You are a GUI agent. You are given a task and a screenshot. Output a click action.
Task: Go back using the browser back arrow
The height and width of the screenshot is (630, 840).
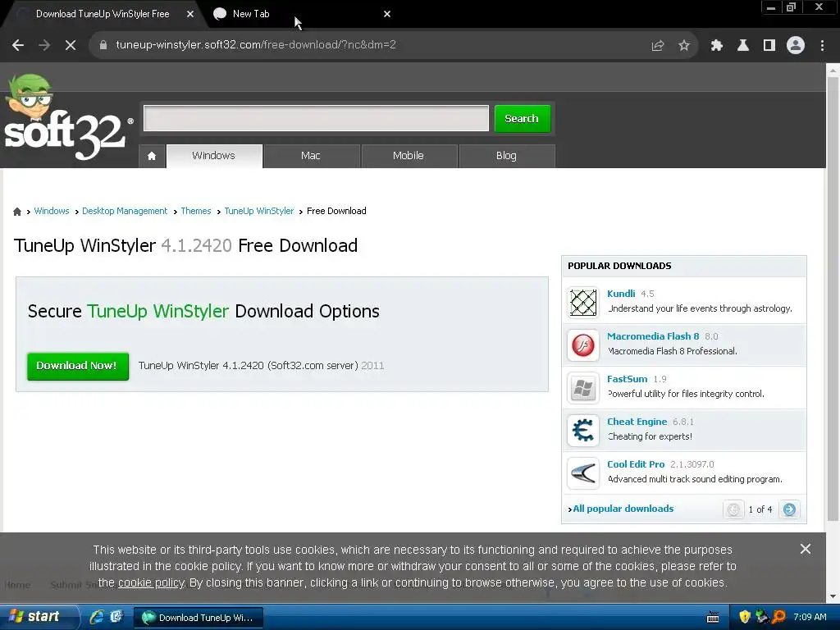[18, 45]
